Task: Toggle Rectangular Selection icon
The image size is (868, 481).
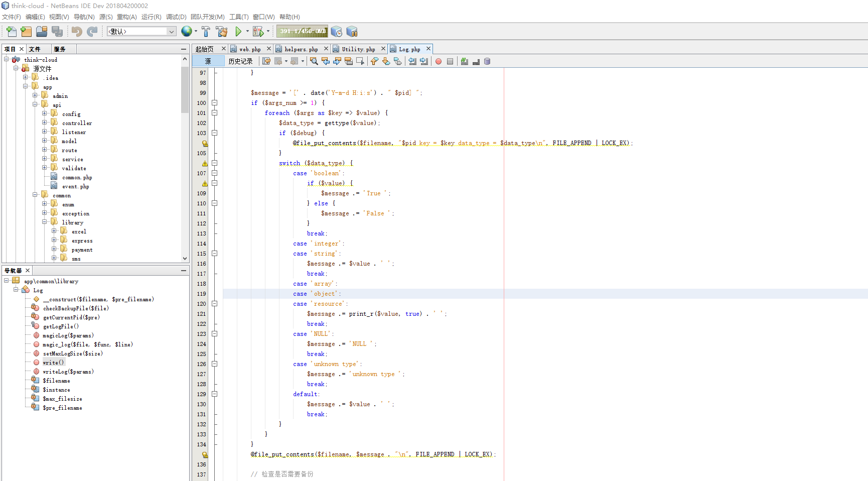Action: click(360, 61)
